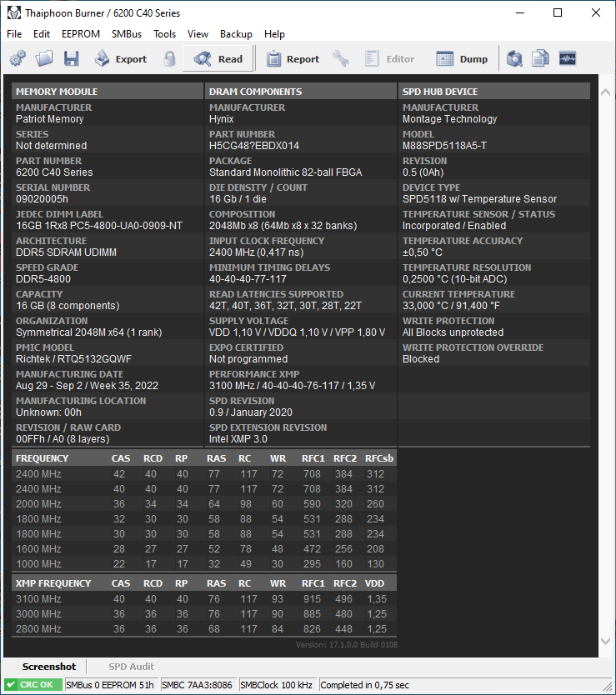The height and width of the screenshot is (695, 616).
Task: Click the SMBClock 100 kHz status entry
Action: 276,685
